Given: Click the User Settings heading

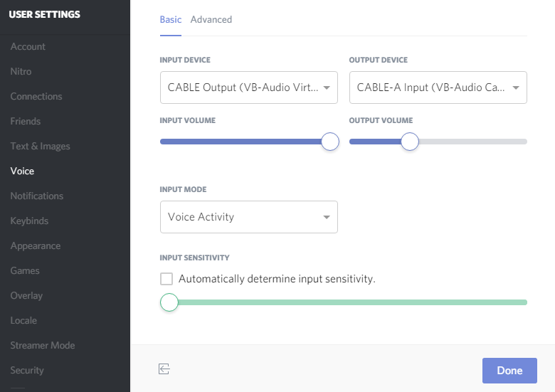Looking at the screenshot, I should 45,14.
